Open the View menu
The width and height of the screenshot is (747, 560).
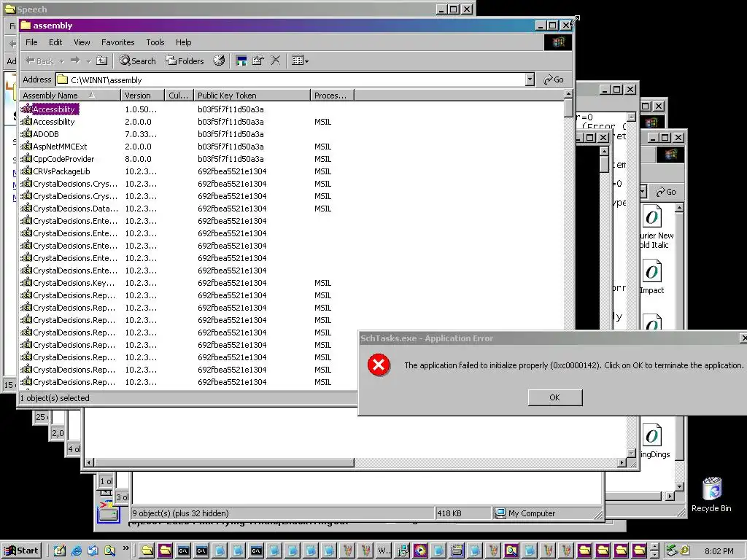tap(82, 42)
